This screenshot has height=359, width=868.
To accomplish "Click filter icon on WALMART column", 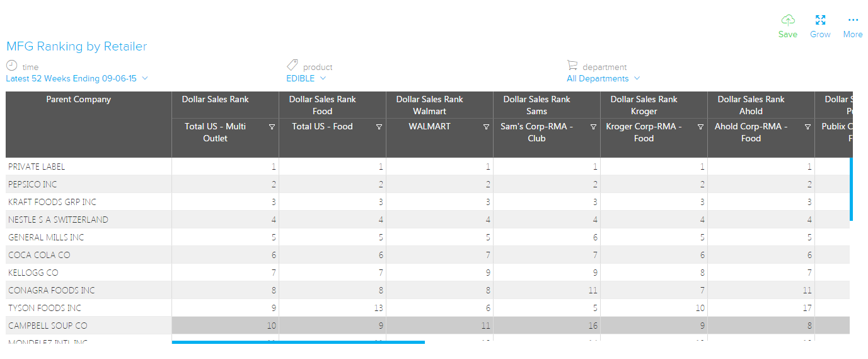I will (x=486, y=127).
